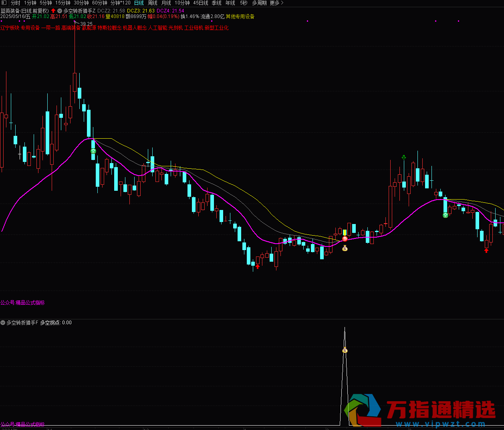Screen dimensions: 504x430
Task: Select the 60分钟 period tab
Action: 100,3
